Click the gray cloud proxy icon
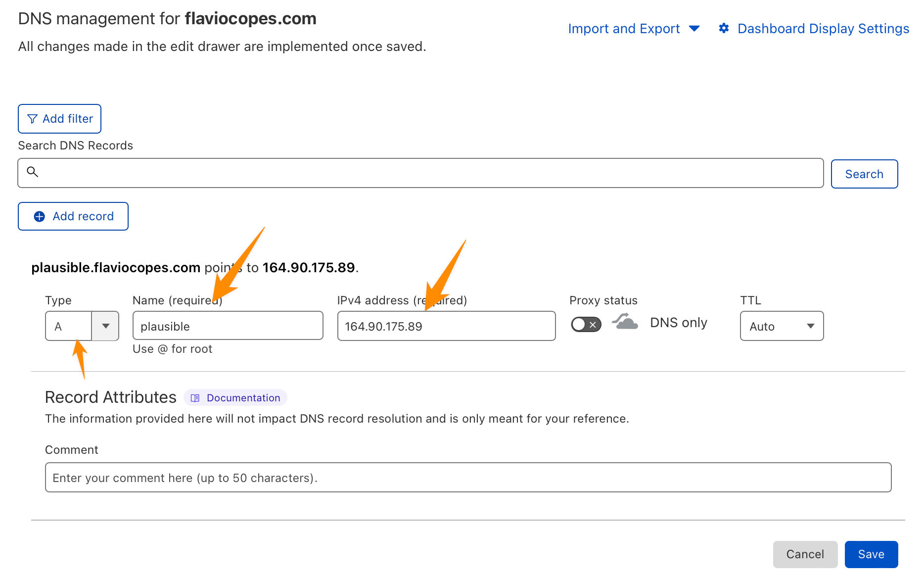This screenshot has width=924, height=579. tap(625, 322)
